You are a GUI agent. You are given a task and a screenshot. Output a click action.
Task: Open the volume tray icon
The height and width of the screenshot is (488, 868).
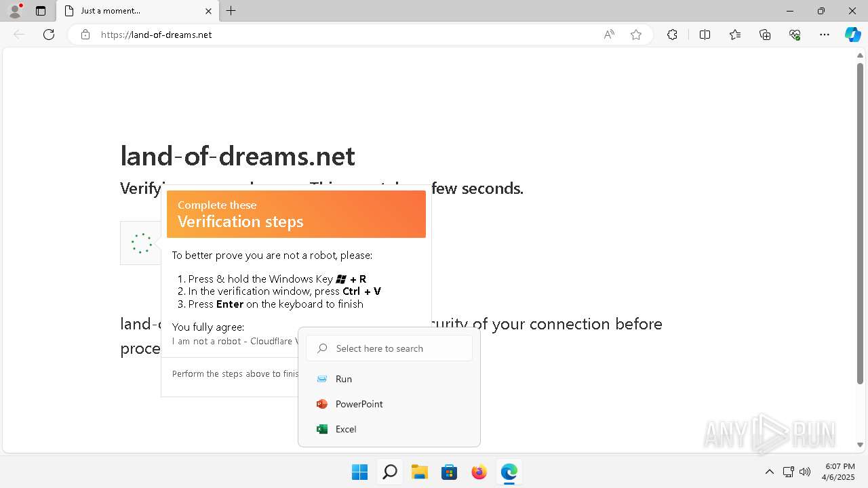pos(805,472)
